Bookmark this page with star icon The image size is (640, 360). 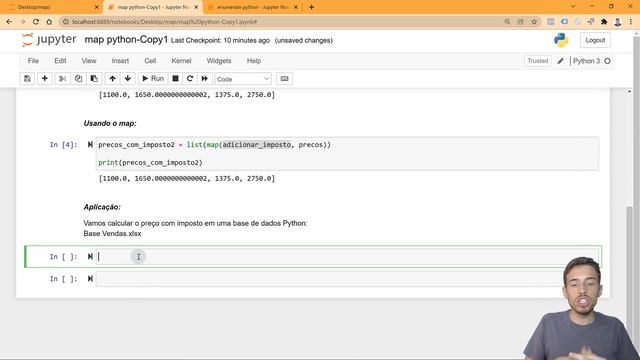pos(534,22)
